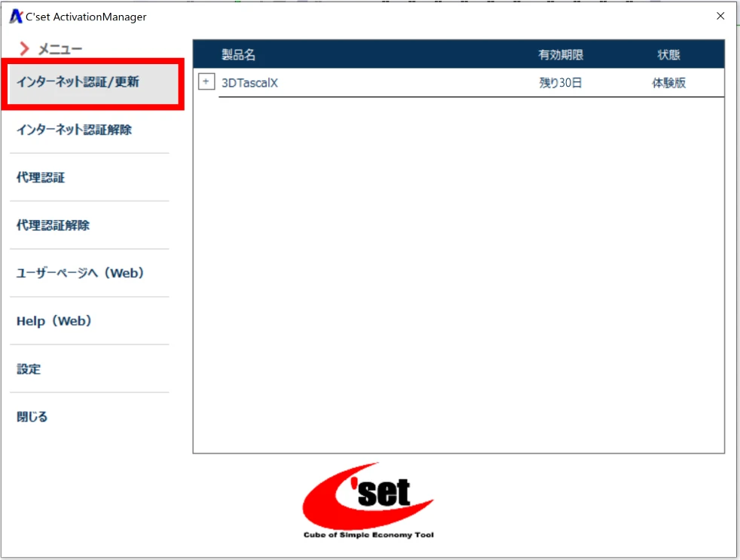This screenshot has height=560, width=740.
Task: Click the red chevron beside メニュー
Action: 24,49
